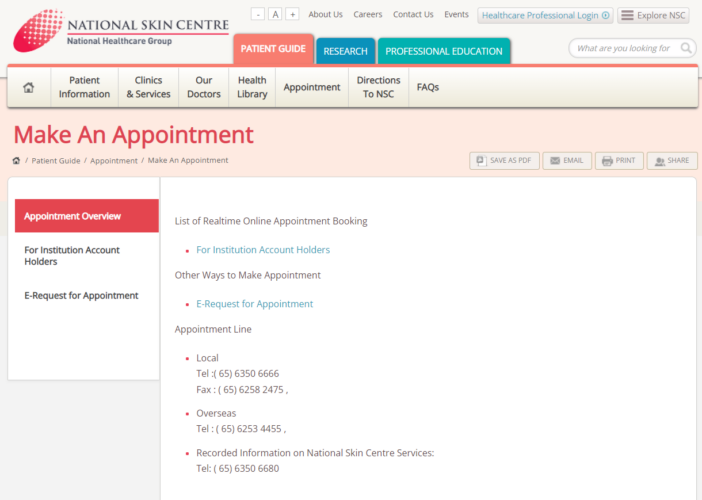Open the Appointment menu item
The width and height of the screenshot is (702, 500).
(312, 87)
